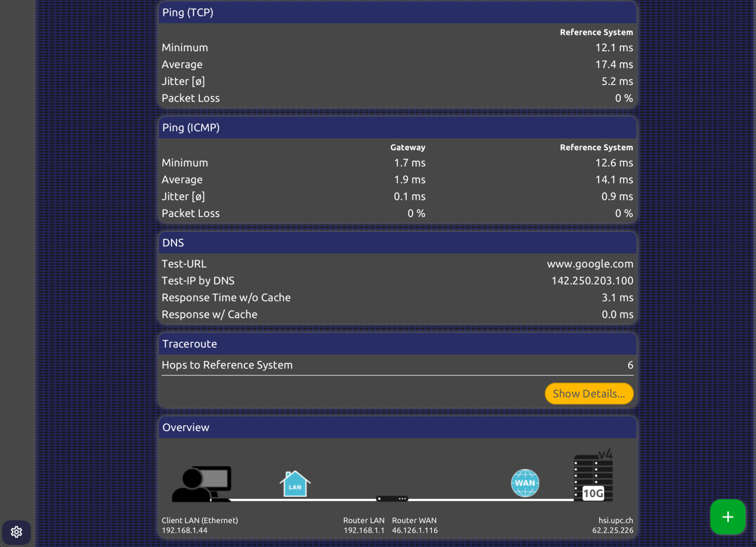Click the hsi.upc.ch server hostname
This screenshot has width=756, height=547.
(615, 521)
